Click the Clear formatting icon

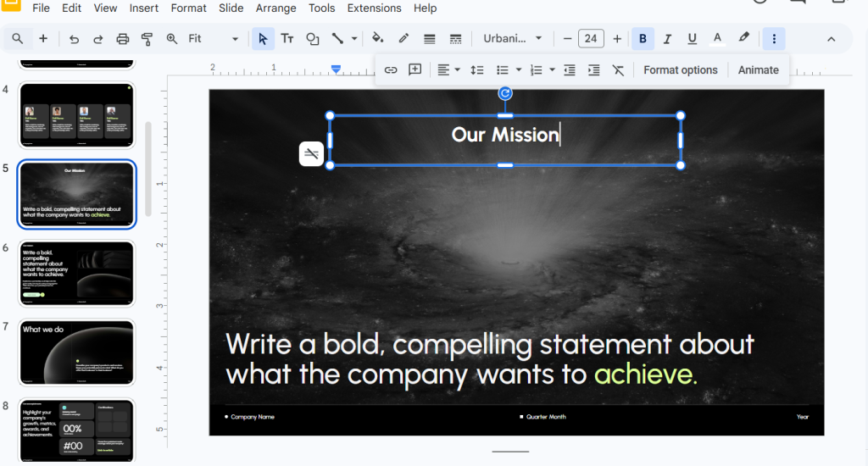point(618,70)
